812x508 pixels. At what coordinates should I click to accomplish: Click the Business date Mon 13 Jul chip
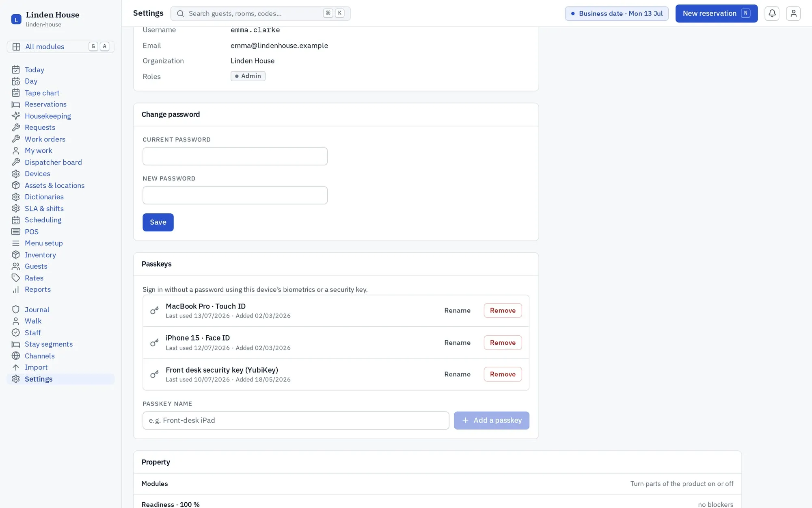617,13
